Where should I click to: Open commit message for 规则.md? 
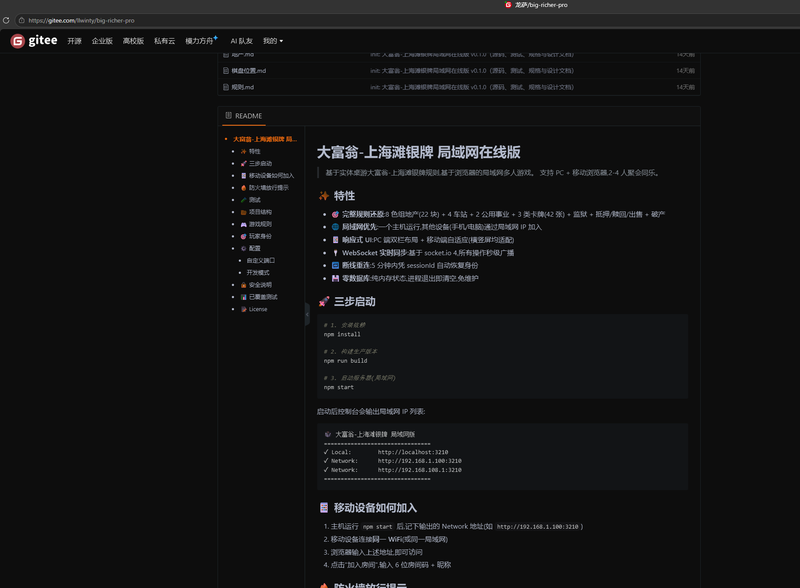tap(472, 87)
